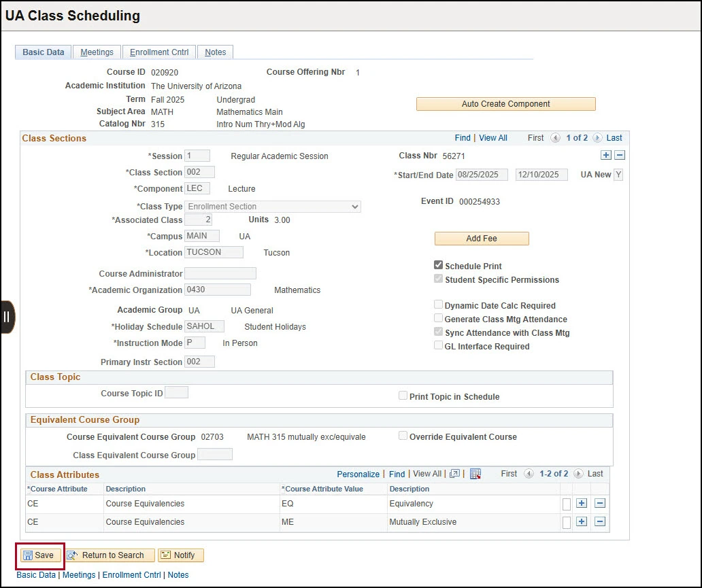Click the Instruction Mode field
This screenshot has height=588, width=702.
pyautogui.click(x=195, y=343)
